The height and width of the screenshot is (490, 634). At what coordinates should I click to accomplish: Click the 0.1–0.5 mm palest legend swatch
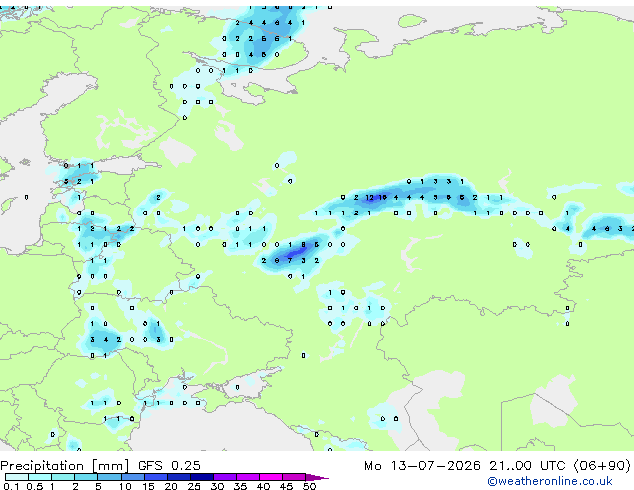(17, 477)
